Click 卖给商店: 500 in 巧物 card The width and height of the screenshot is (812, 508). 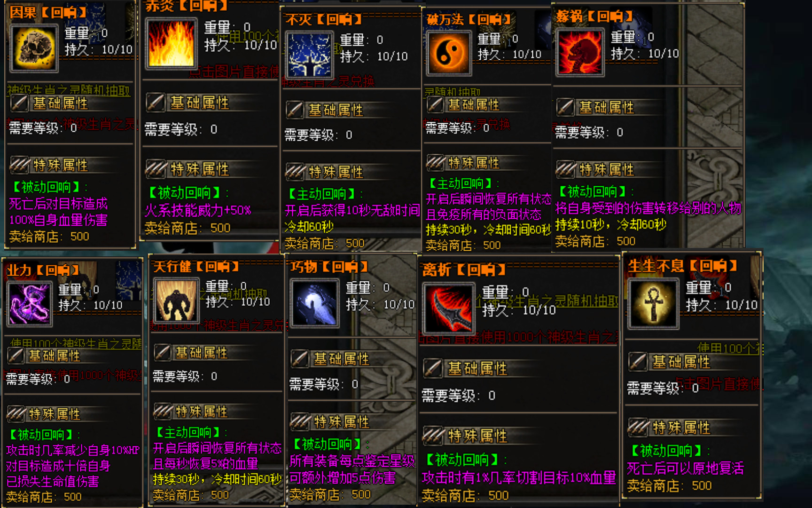coord(329,494)
